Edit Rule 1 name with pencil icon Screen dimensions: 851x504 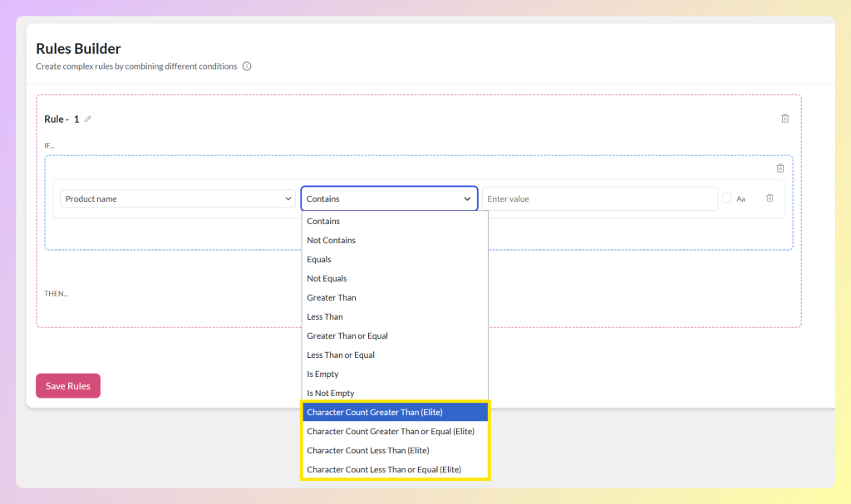[x=88, y=119]
